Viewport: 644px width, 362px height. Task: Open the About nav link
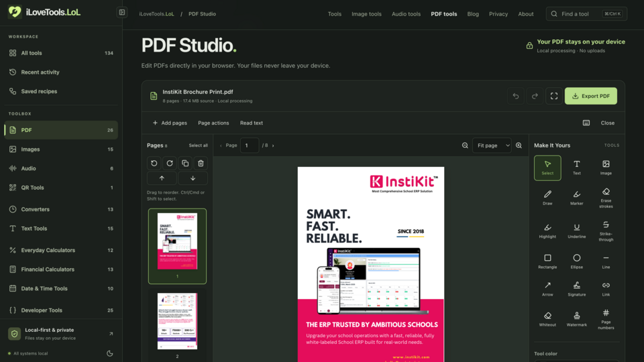[526, 14]
